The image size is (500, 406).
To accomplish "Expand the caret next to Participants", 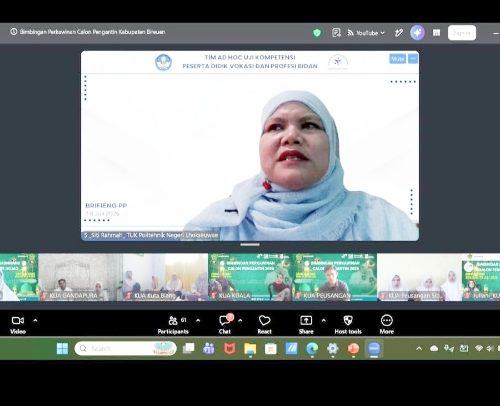I will tap(198, 321).
